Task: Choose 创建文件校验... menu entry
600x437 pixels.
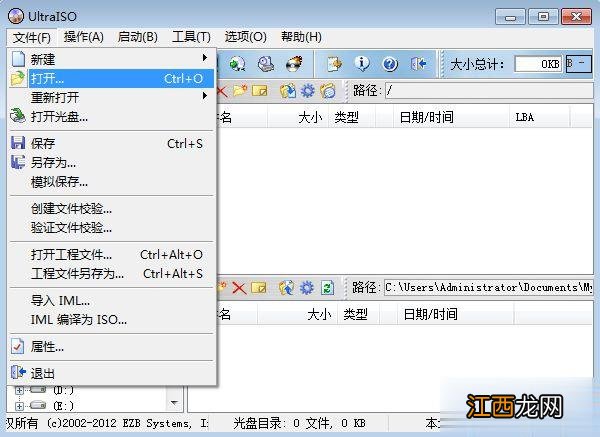Action: (112, 209)
